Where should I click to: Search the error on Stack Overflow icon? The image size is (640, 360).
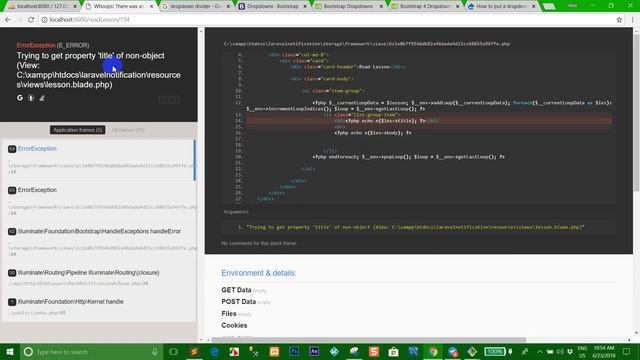[x=42, y=98]
